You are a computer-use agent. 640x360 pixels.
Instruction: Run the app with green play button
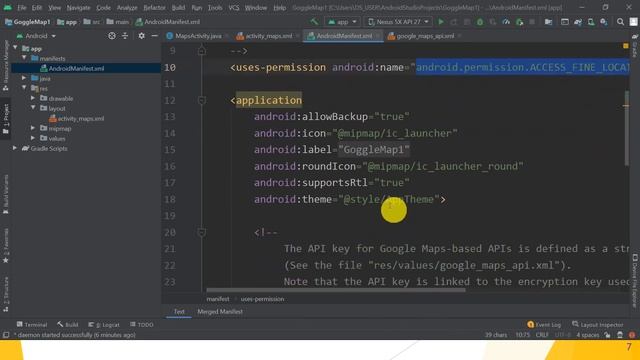click(441, 22)
